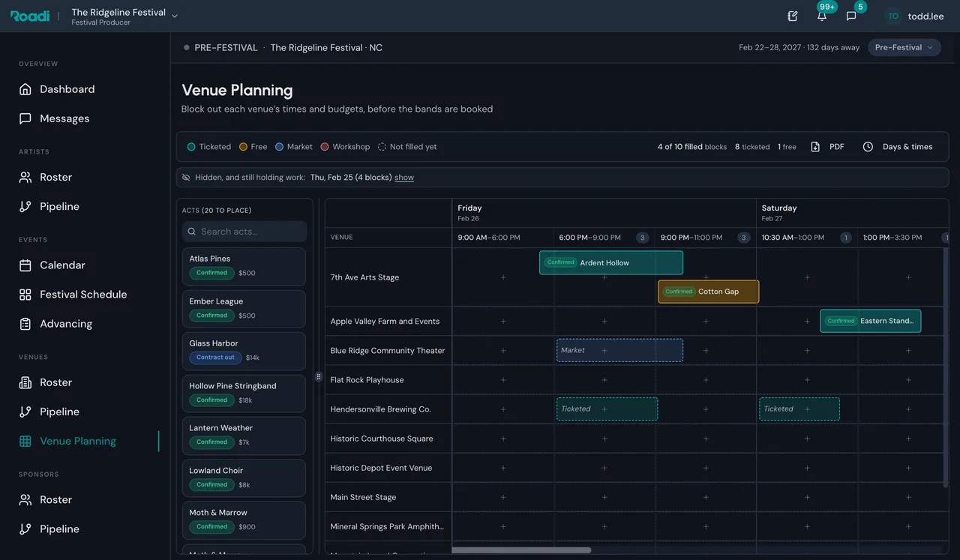
Task: Select the Hollow Pine Stringband act card
Action: coord(244,394)
